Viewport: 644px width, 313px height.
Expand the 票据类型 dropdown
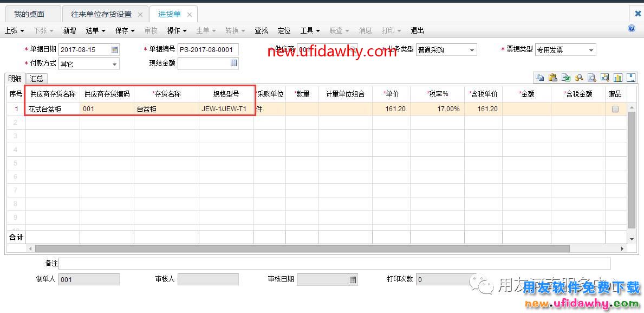pyautogui.click(x=591, y=50)
